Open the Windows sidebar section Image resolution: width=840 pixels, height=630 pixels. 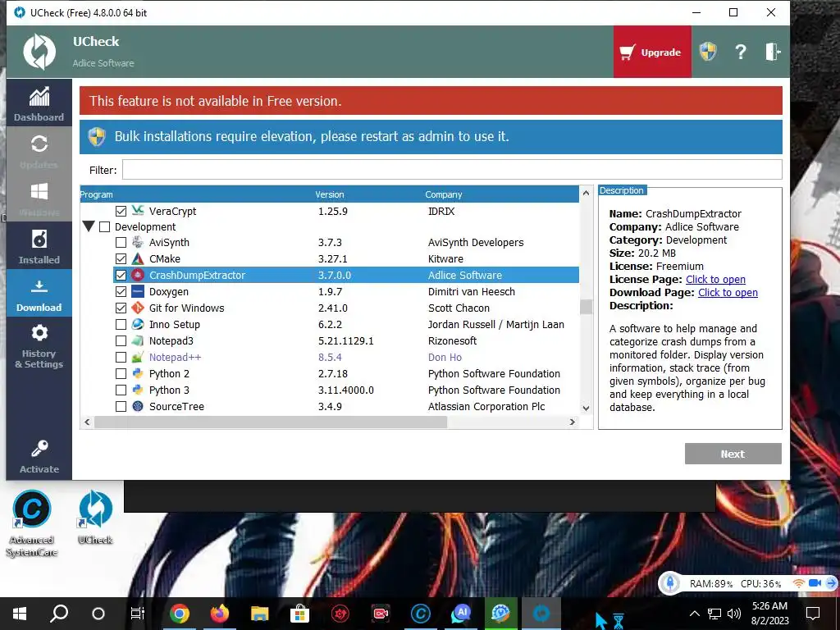pyautogui.click(x=39, y=199)
